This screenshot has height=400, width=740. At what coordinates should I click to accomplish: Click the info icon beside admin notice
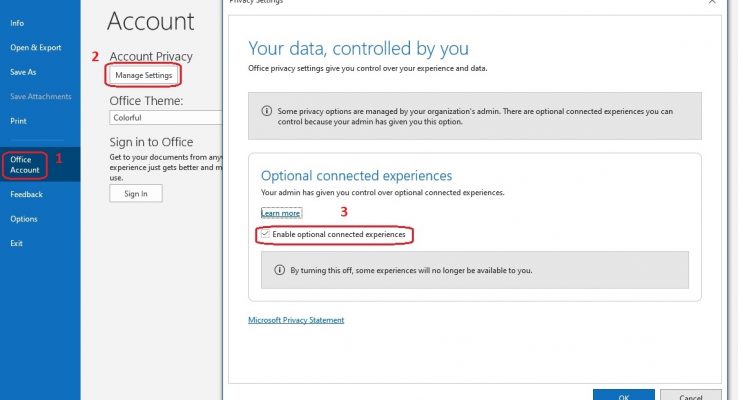point(267,111)
